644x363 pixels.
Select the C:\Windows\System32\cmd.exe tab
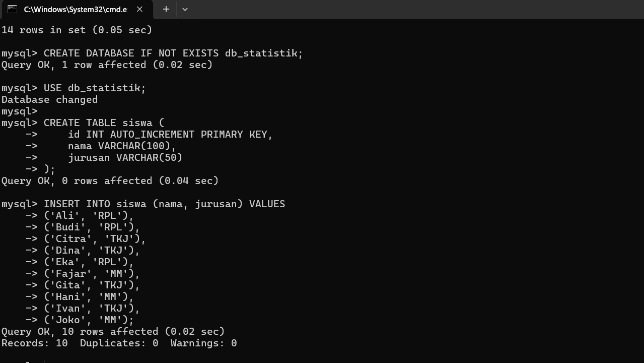click(76, 9)
